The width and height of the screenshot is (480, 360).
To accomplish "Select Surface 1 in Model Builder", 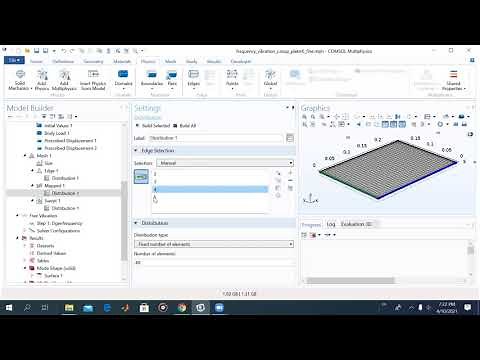I will [x=53, y=276].
